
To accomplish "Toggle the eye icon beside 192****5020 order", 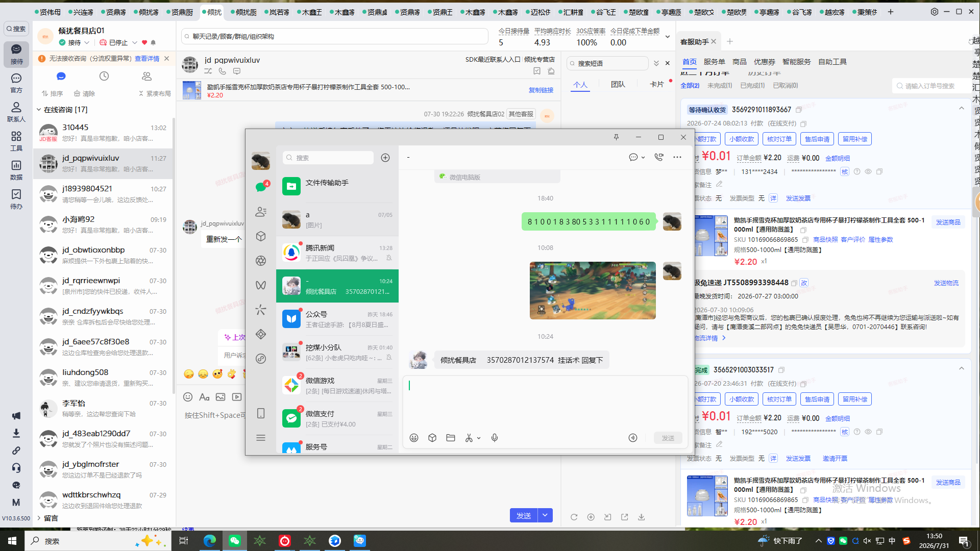I will pos(868,432).
